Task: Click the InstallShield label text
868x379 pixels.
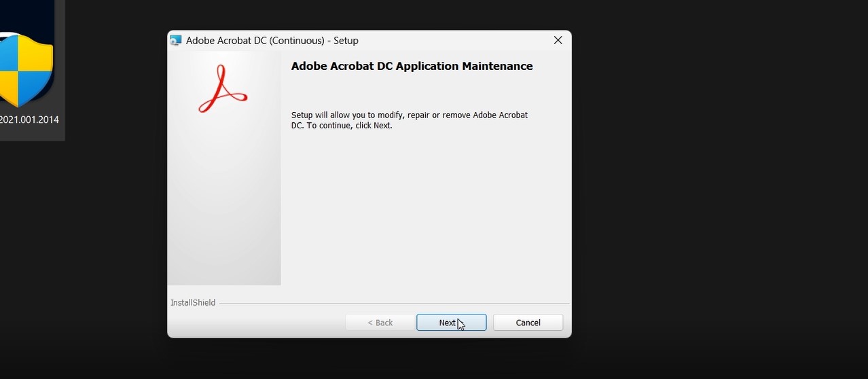Action: [x=193, y=303]
